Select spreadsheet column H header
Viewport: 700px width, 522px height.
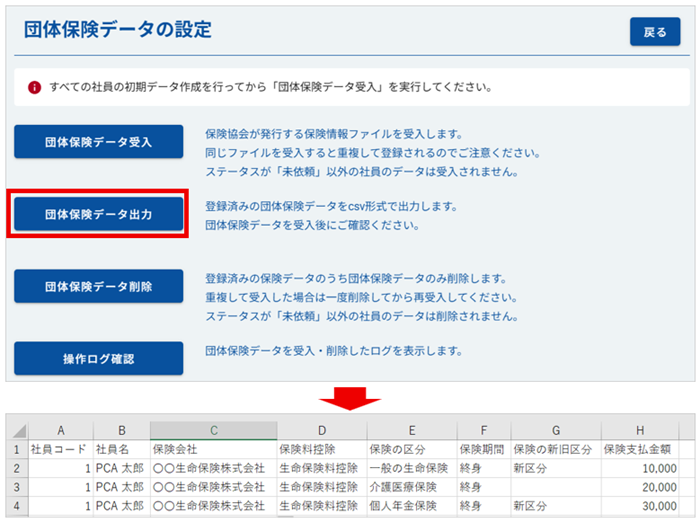[x=640, y=430]
